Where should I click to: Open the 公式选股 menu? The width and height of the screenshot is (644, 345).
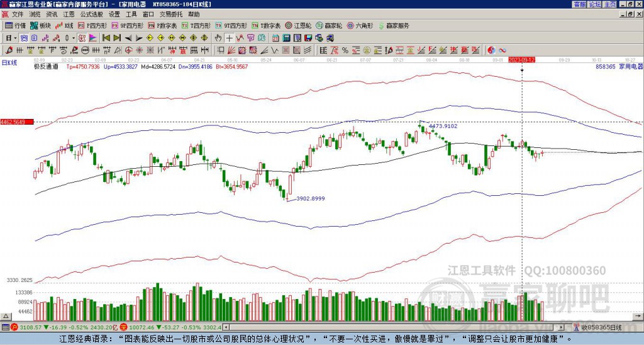[92, 14]
